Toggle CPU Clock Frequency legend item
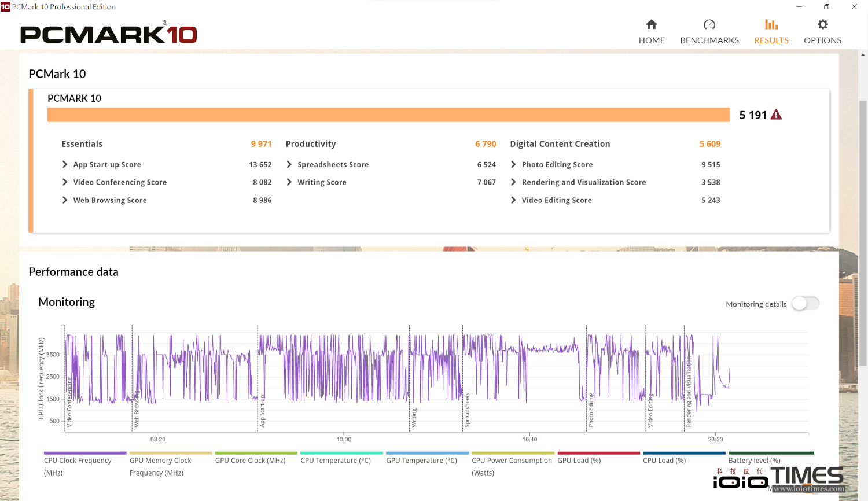 click(84, 465)
